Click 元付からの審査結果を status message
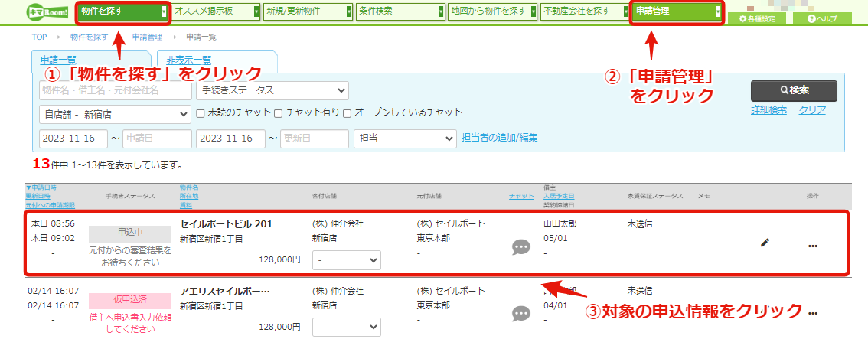The height and width of the screenshot is (352, 868). [x=130, y=256]
